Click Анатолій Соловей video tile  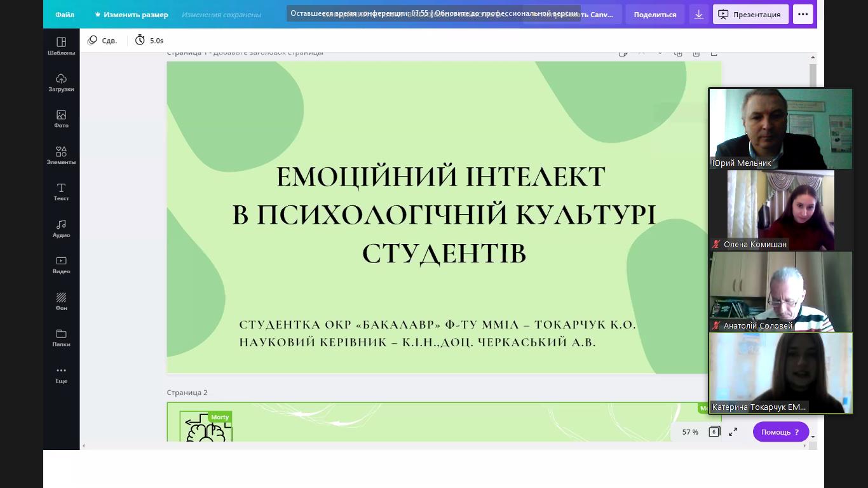pyautogui.click(x=780, y=292)
